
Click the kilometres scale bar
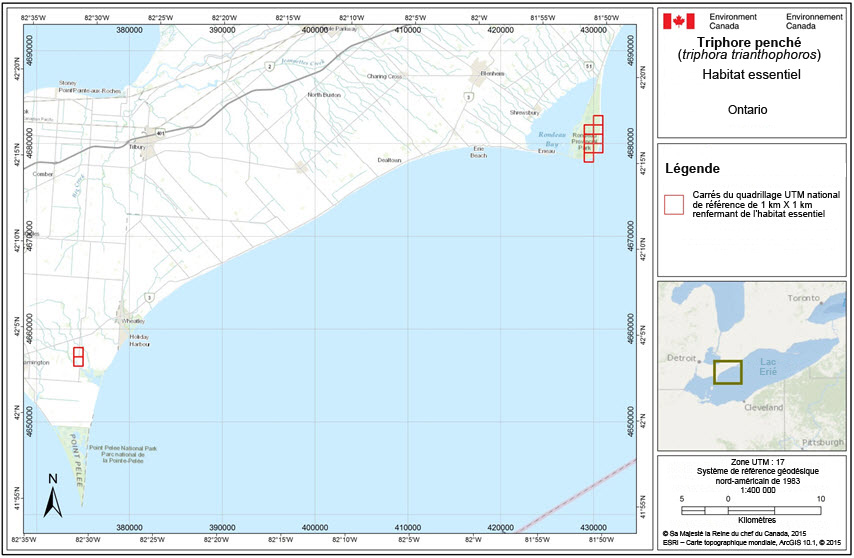point(750,510)
